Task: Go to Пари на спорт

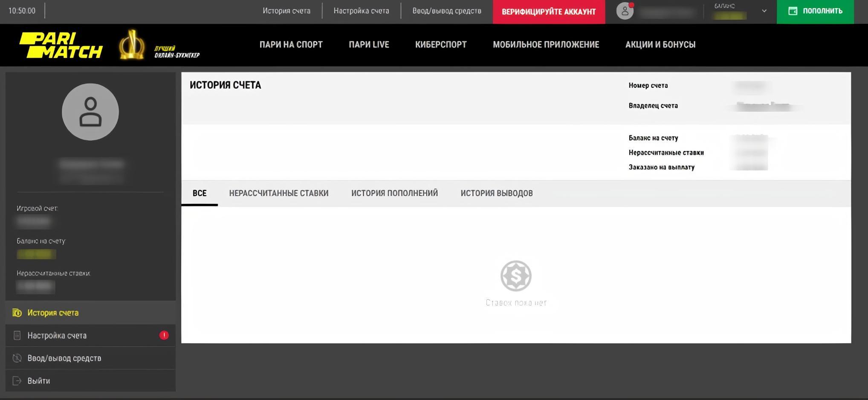Action: (291, 44)
